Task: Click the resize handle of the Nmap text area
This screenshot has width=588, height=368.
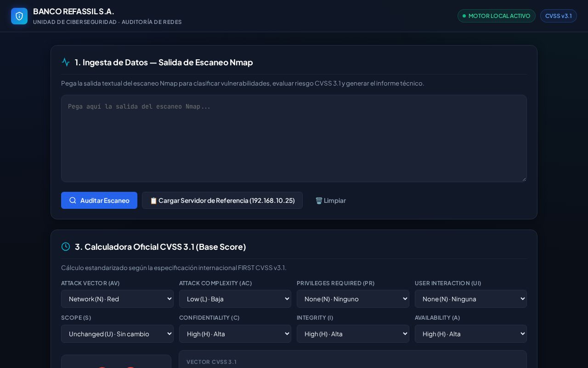Action: tap(524, 179)
